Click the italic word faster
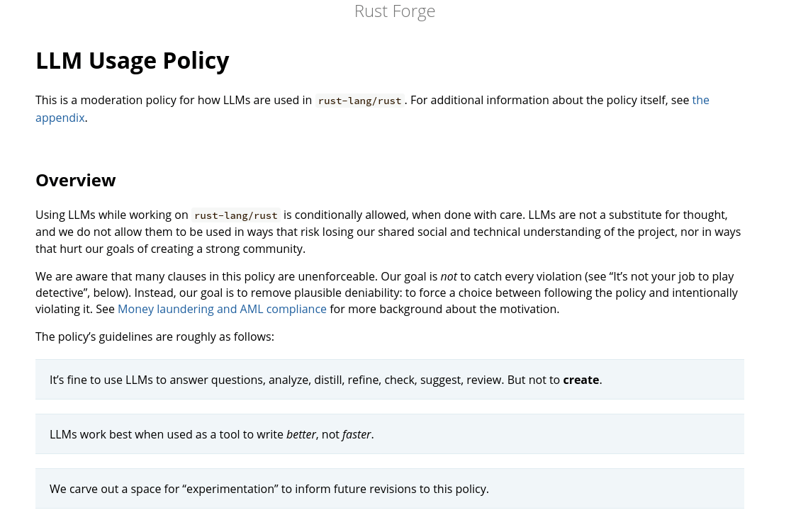 357,435
